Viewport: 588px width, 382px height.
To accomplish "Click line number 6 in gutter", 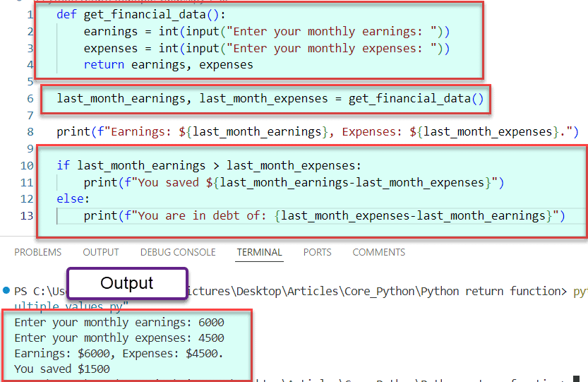I will [30, 99].
